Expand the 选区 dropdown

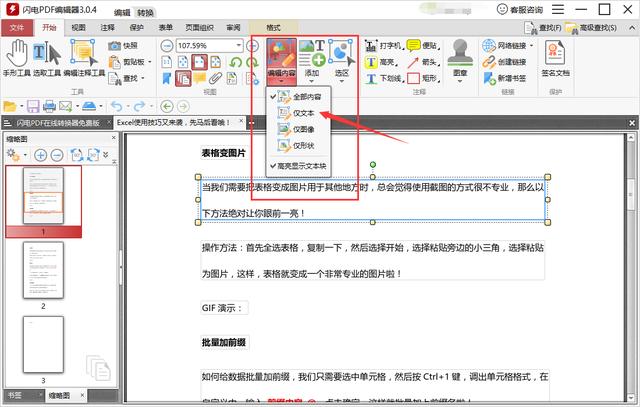[x=342, y=82]
